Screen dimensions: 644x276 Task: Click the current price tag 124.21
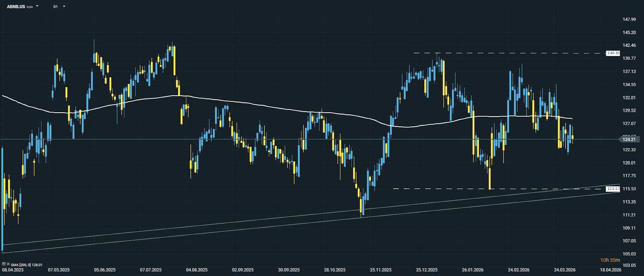629,140
